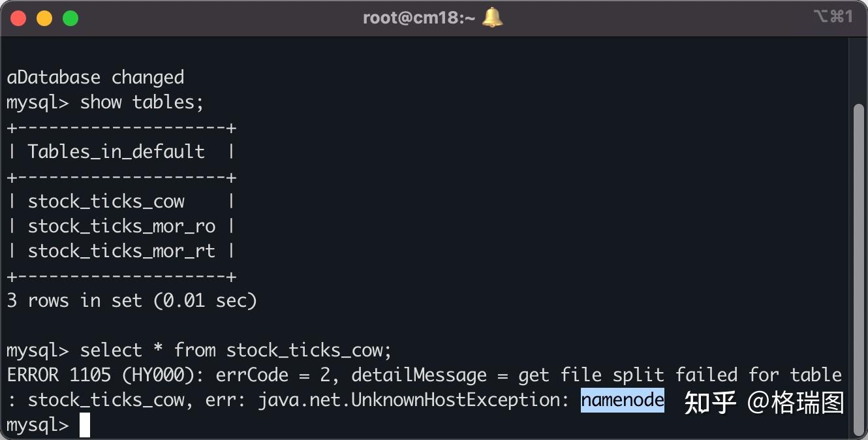
Task: Click the ⌥⌘1 shortcut indicator
Action: (x=833, y=17)
